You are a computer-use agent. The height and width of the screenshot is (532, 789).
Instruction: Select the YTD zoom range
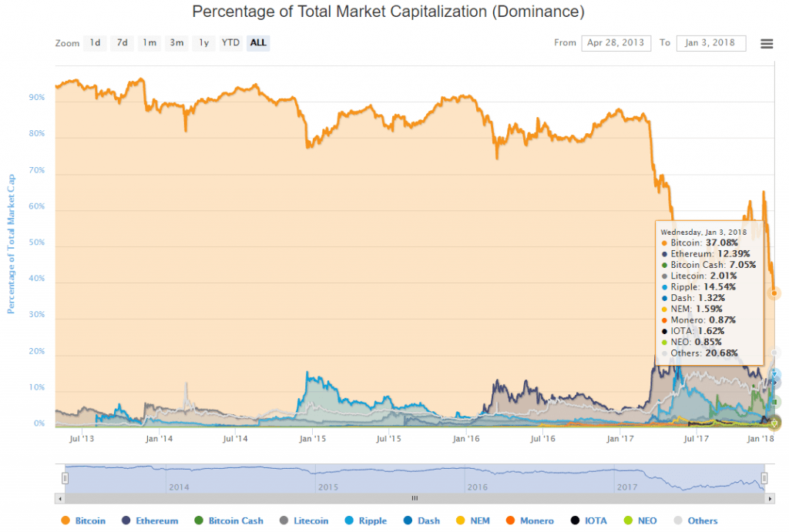[x=230, y=43]
